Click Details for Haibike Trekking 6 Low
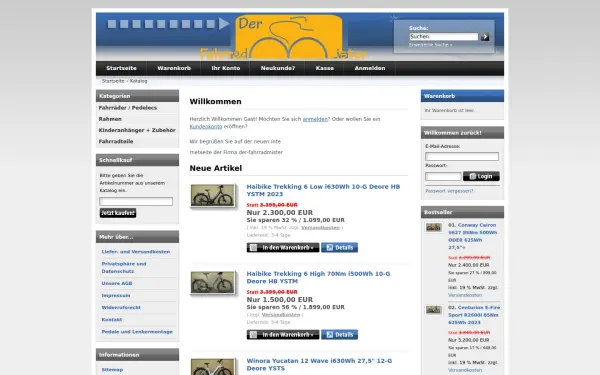 point(339,248)
